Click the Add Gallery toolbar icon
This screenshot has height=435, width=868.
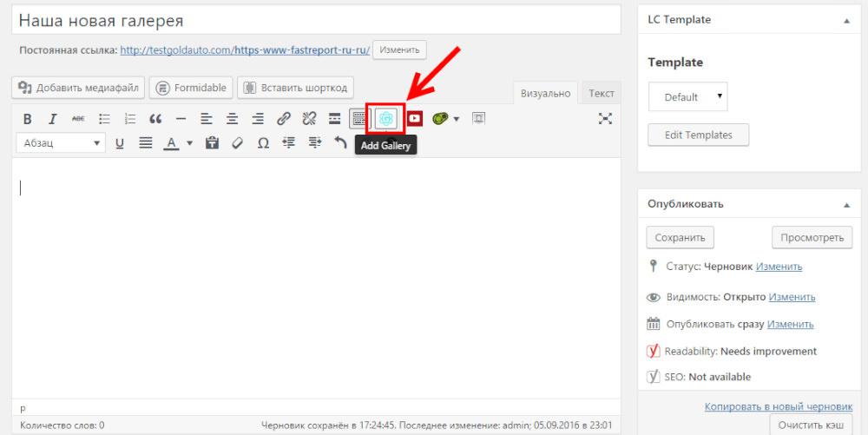click(386, 119)
